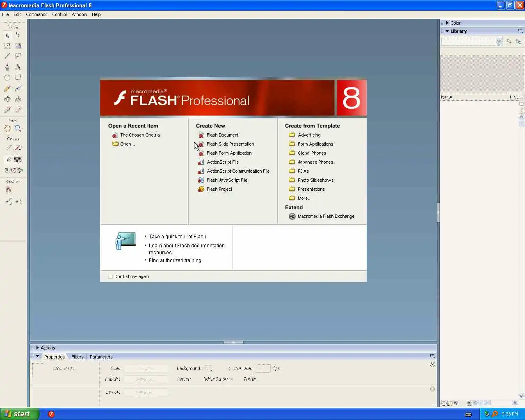The image size is (525, 420).
Task: Select the Zoom magnifier tool
Action: pos(18,128)
